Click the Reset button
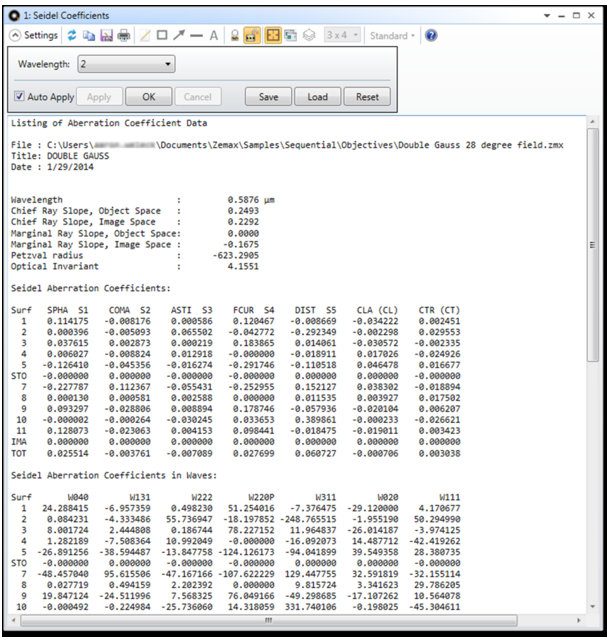Viewport: 607px width, 637px height. tap(367, 97)
